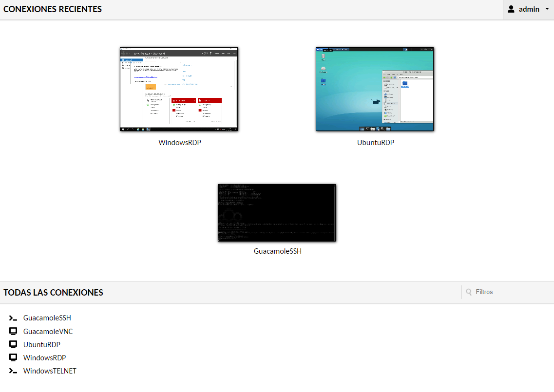Click the terminal icon beside GuacamoleSSH
The image size is (554, 392).
13,318
